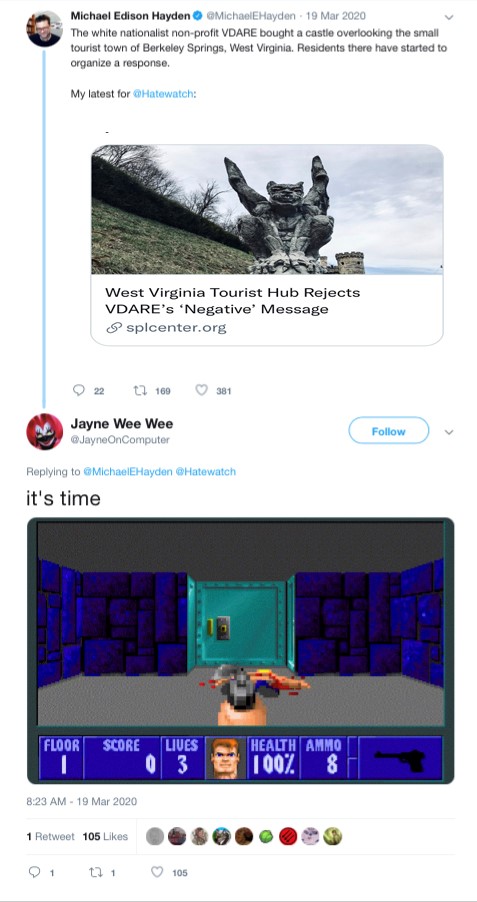Screen dimensions: 477x902
Task: Open Jayne Wee Wee's clown avatar
Action: 44,431
